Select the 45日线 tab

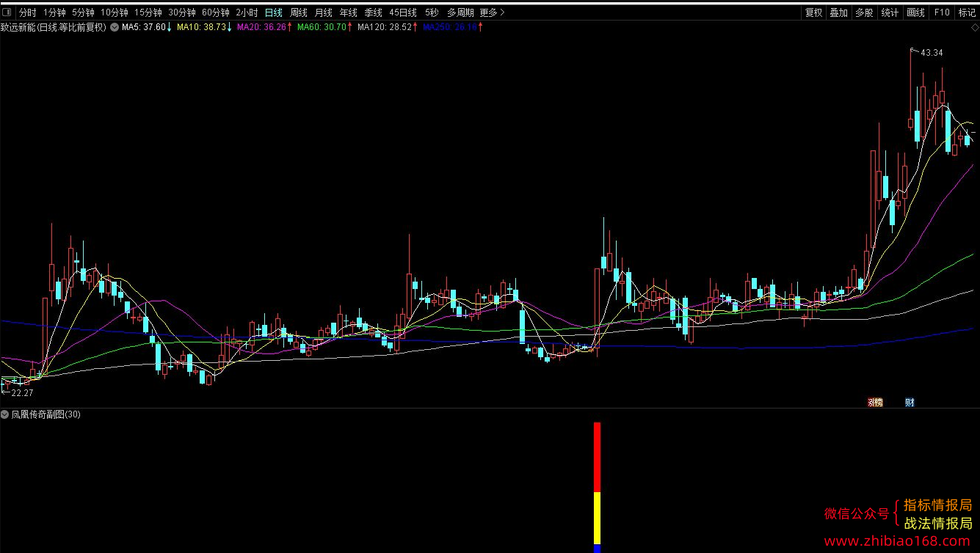pos(403,12)
